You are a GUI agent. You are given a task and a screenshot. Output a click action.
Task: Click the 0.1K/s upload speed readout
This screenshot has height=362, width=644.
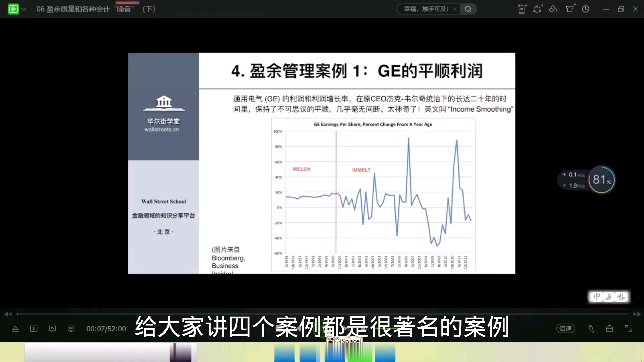(x=574, y=175)
